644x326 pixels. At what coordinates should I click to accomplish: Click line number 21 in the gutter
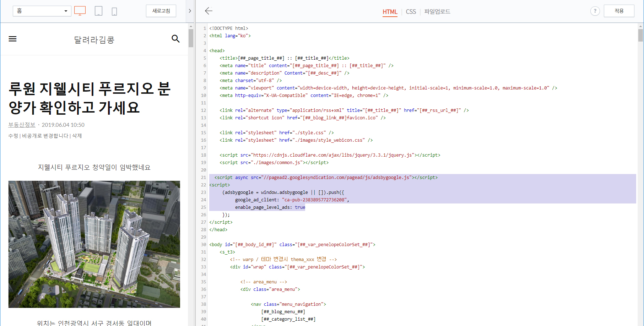coord(204,177)
